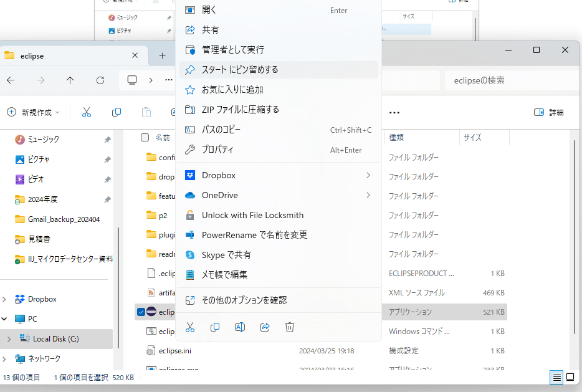Click the toolbar paste clipboard icon
The height and width of the screenshot is (392, 582).
click(x=146, y=112)
